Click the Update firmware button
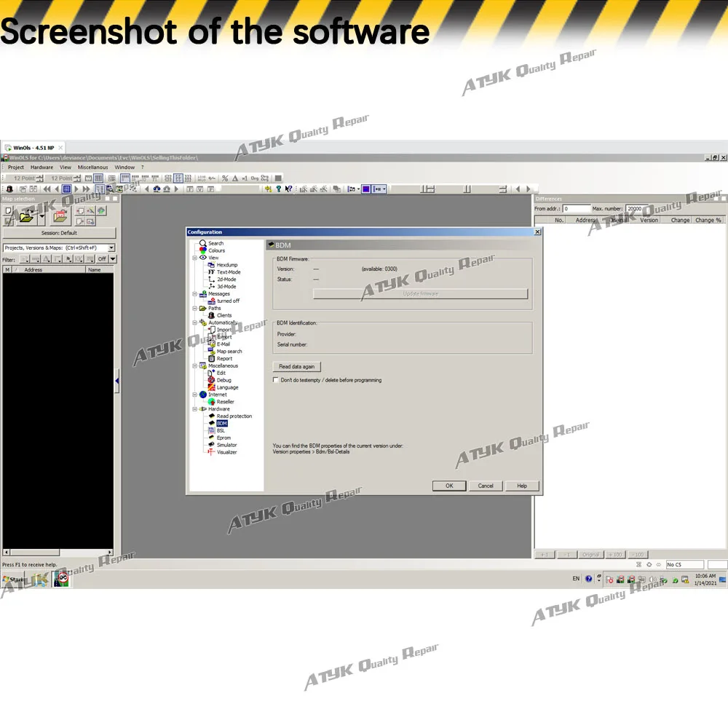Viewport: 728px width, 728px height. click(420, 294)
